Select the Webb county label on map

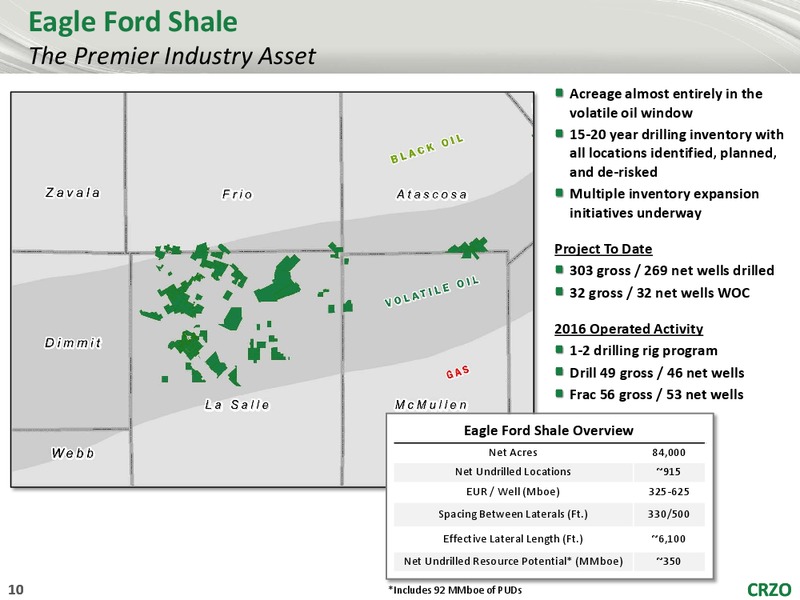(x=73, y=453)
